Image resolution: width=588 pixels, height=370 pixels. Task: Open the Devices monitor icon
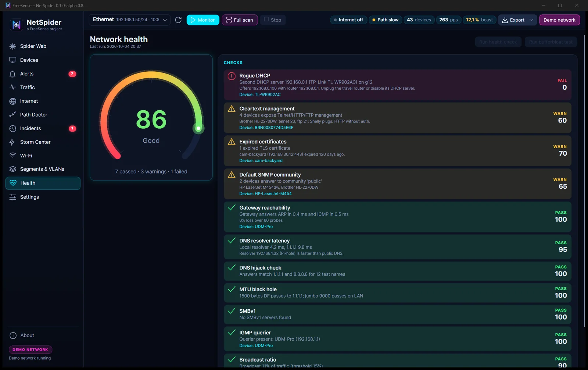(13, 60)
